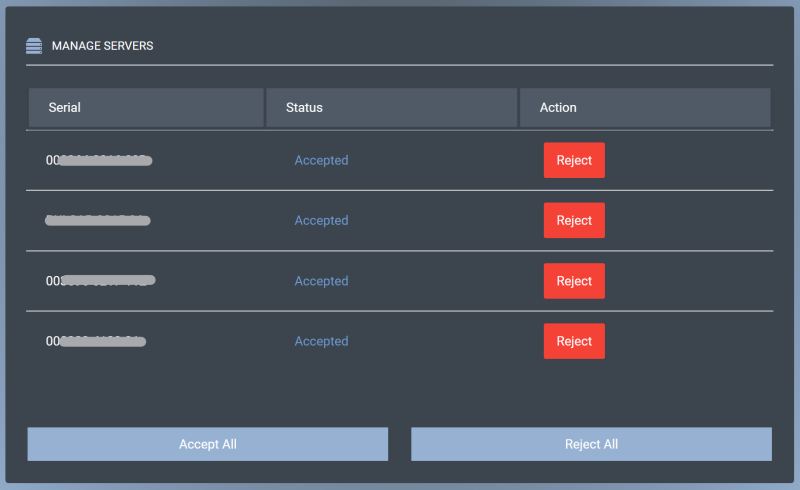
Task: Select the first row's serial number
Action: coord(98,160)
